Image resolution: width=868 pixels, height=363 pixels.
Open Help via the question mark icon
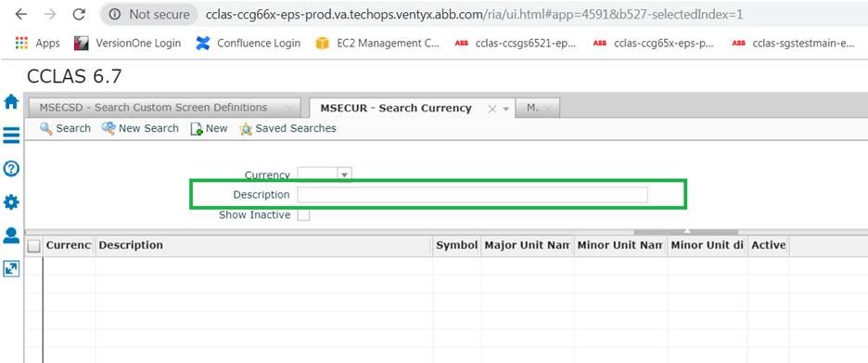coord(11,168)
